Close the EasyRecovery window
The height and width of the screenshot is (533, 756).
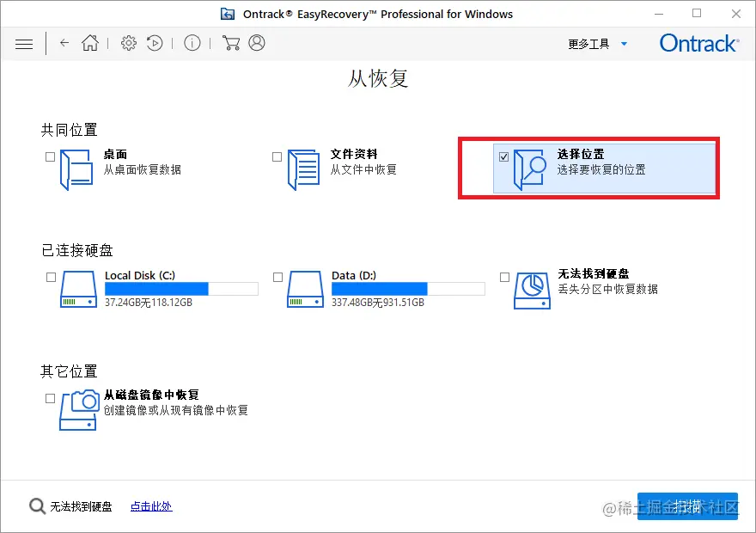pos(735,14)
